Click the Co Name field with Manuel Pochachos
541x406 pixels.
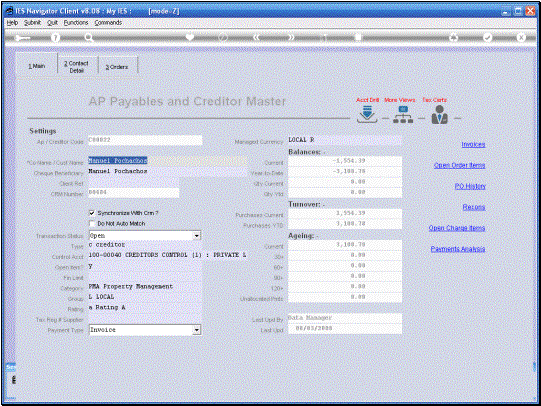tap(168, 161)
